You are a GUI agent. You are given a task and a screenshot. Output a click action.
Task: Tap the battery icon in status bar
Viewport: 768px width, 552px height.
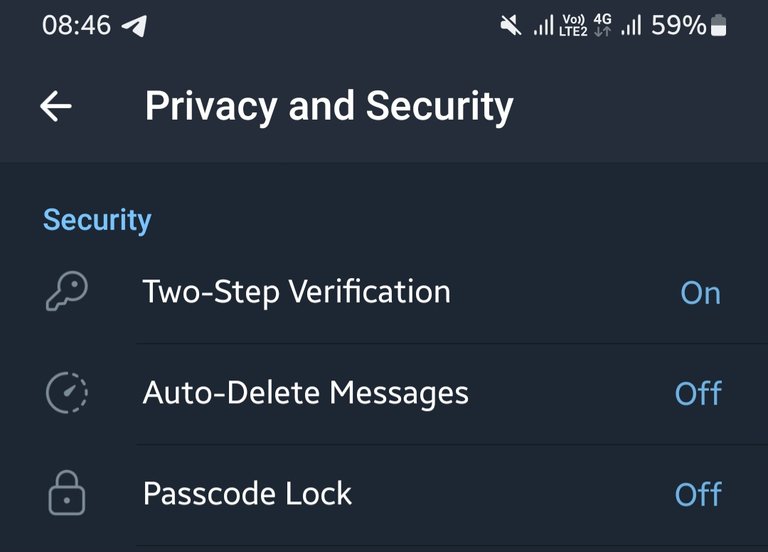pos(718,25)
